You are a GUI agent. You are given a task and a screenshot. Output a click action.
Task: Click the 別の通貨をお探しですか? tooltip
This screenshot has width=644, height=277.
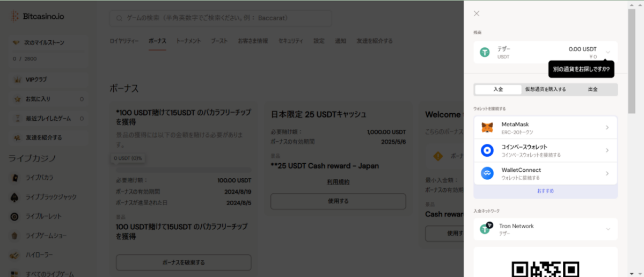pyautogui.click(x=581, y=69)
